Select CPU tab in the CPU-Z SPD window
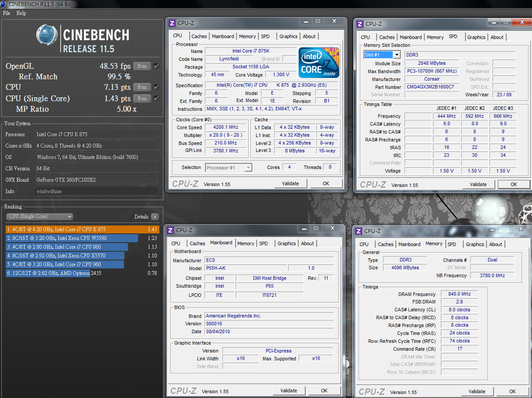The height and width of the screenshot is (398, 532). [x=366, y=37]
